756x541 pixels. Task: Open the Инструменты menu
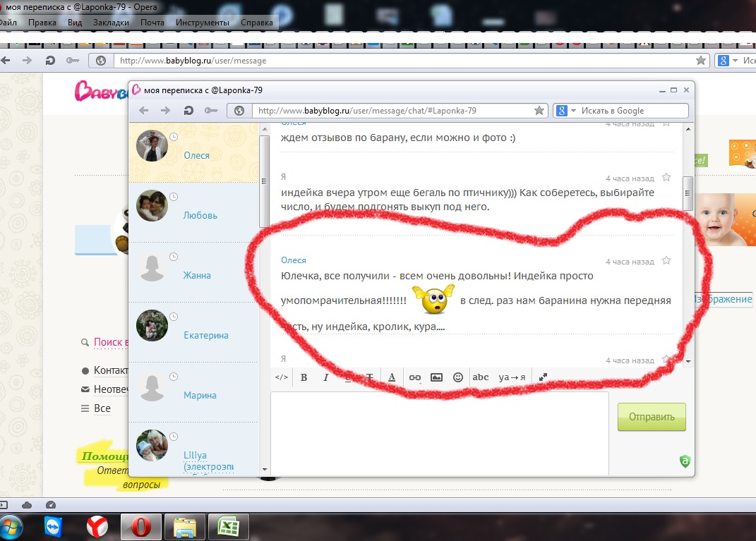pyautogui.click(x=203, y=23)
